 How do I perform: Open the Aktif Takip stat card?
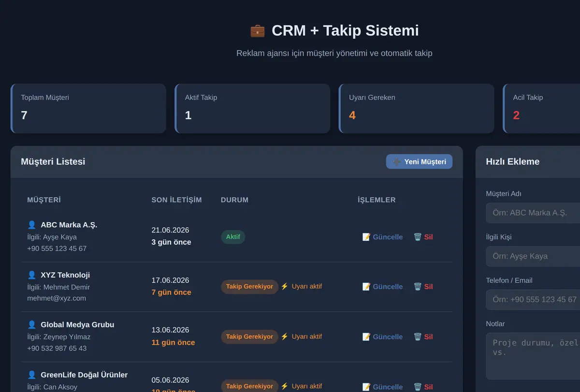[x=252, y=109]
